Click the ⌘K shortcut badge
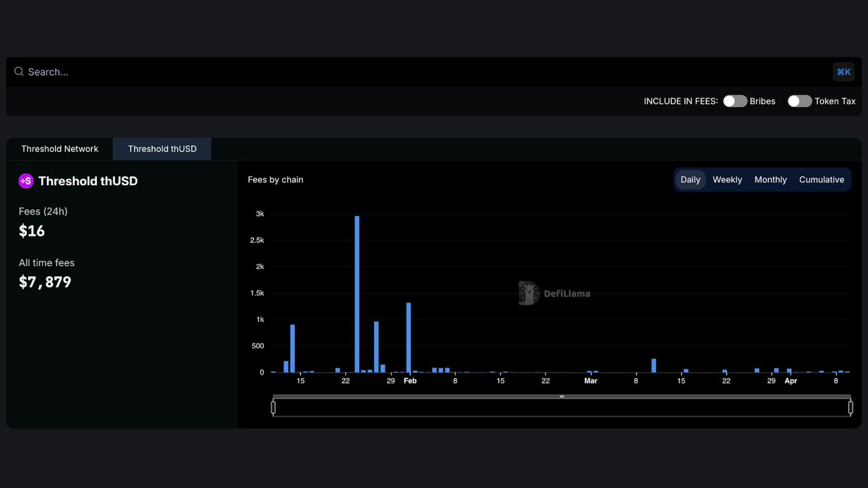The height and width of the screenshot is (488, 868). (x=843, y=72)
